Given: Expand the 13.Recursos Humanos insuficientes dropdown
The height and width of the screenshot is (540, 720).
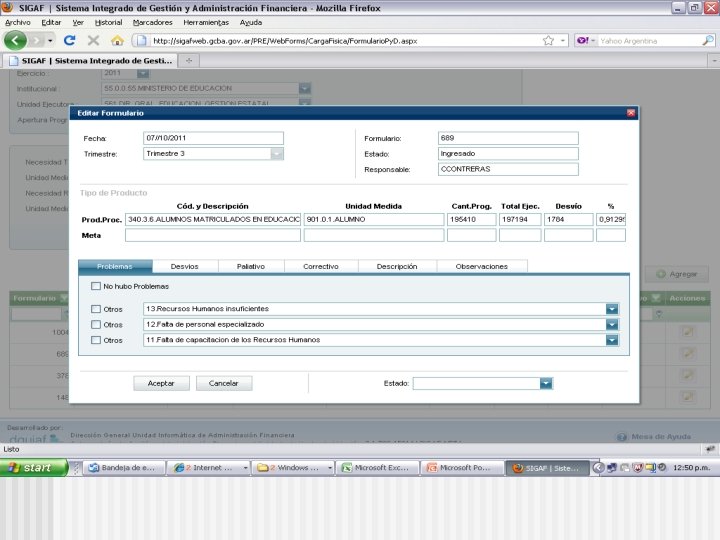Looking at the screenshot, I should click(612, 309).
